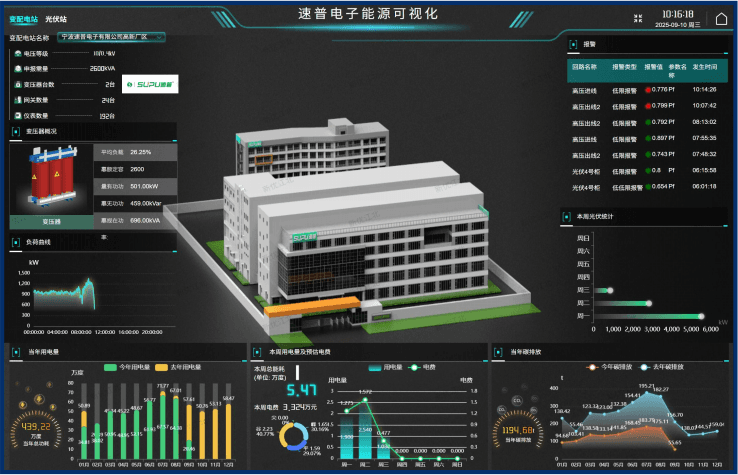This screenshot has width=738, height=475.
Task: Click the 周二 photovoltaic bar endpoint
Action: pos(649,304)
